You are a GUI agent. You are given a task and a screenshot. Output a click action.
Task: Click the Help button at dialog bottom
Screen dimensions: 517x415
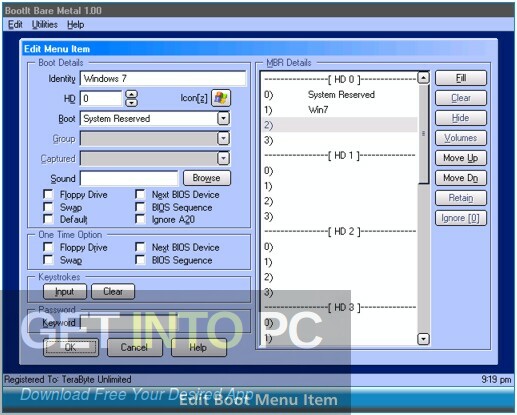pyautogui.click(x=199, y=347)
